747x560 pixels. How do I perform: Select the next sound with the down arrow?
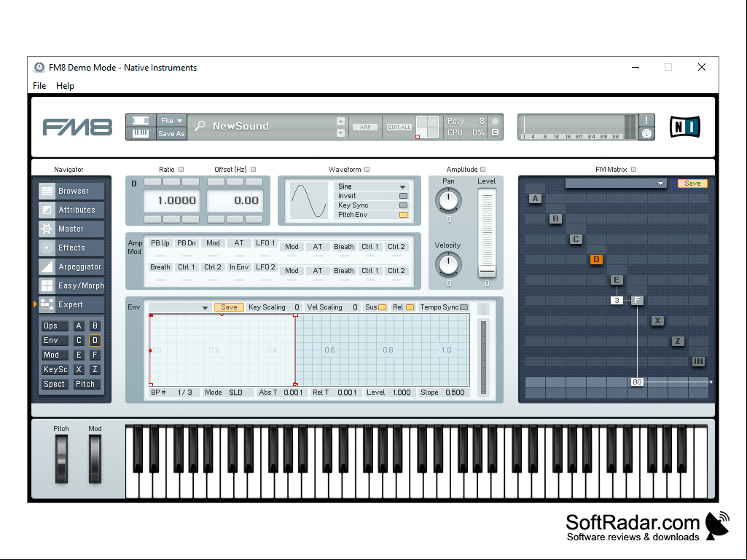tap(340, 133)
